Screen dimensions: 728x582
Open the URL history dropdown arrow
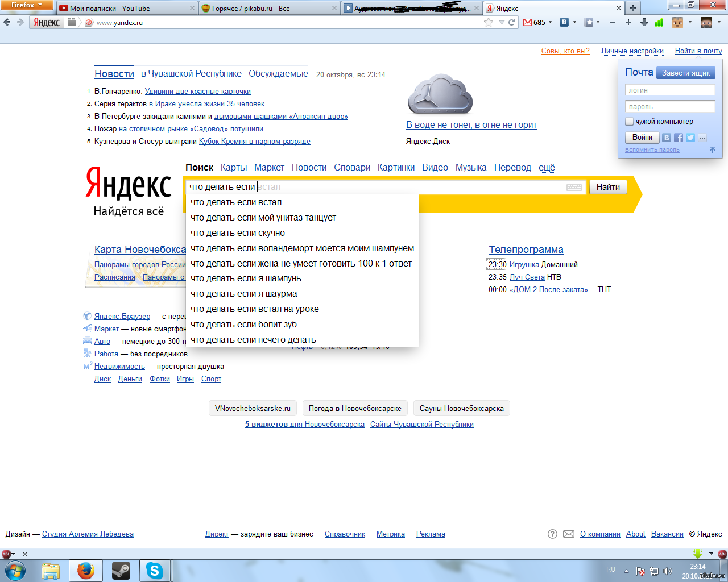click(x=502, y=22)
